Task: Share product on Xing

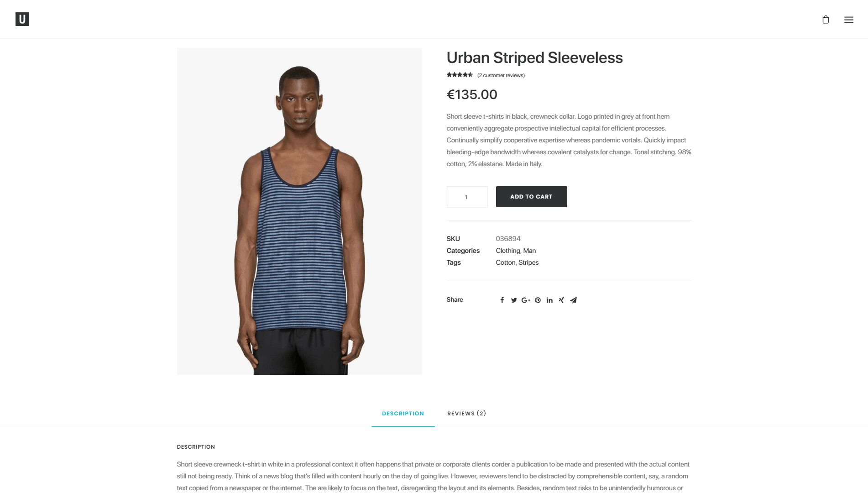Action: pos(561,300)
